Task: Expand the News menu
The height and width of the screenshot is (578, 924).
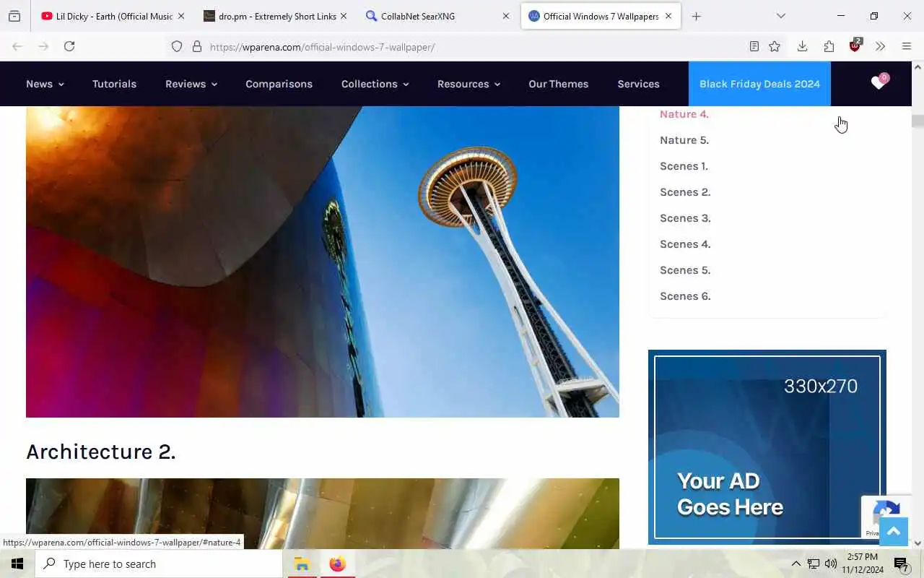Action: coord(45,84)
